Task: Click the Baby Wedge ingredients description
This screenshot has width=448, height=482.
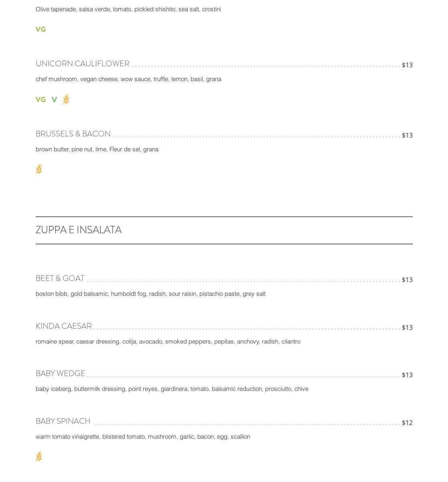Action: point(172,389)
